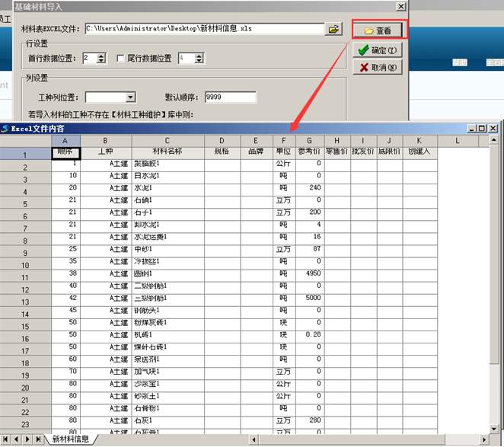Confirm import with 确定 button
Viewport: 504px width, 447px height.
click(x=378, y=50)
